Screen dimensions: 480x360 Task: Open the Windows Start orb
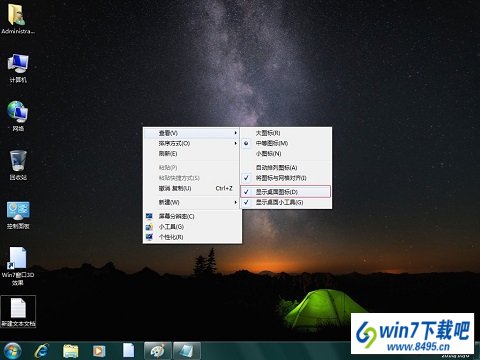(12, 351)
